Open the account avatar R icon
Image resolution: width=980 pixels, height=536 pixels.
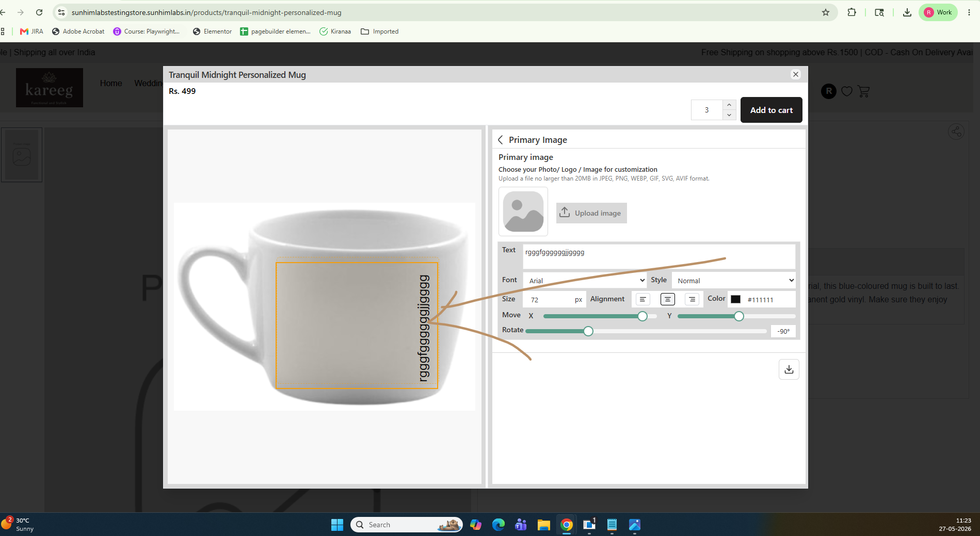829,91
